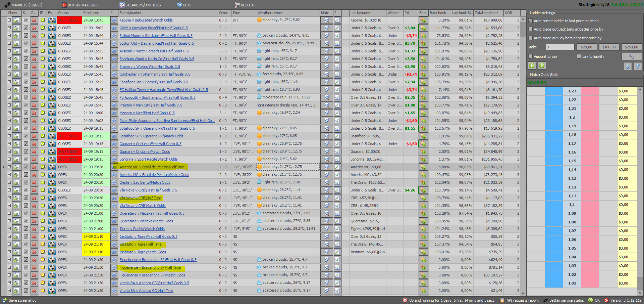Screen dimensions: 644x304
Task: Click green down arrow in Ladder settings
Action: (x=542, y=66)
